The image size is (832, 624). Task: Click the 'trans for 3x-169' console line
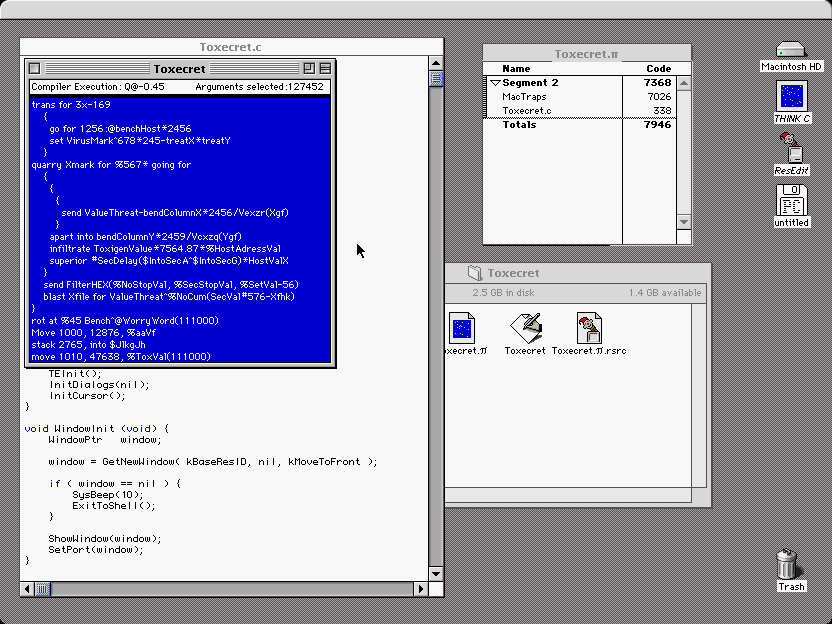(x=71, y=105)
